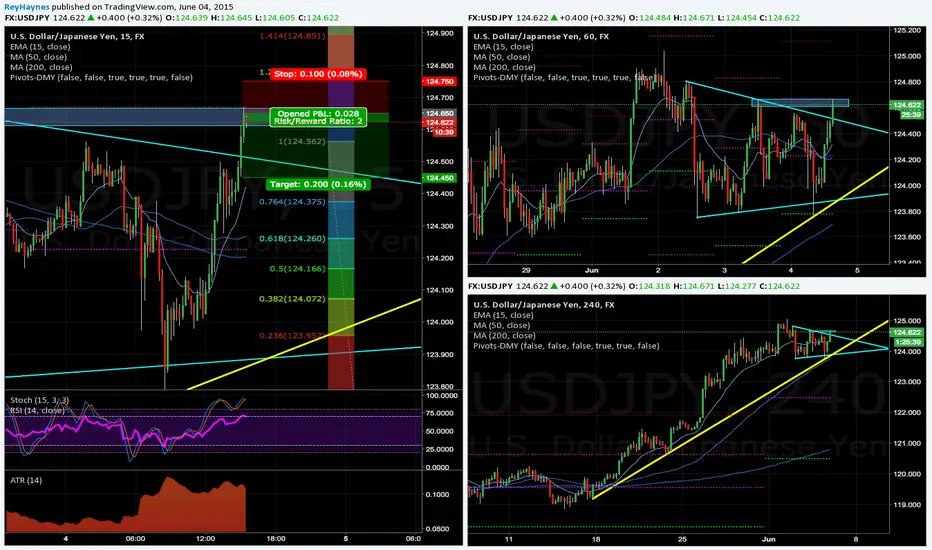Click the Stoch (15, 3, 3) indicator label
The height and width of the screenshot is (550, 932).
click(39, 400)
